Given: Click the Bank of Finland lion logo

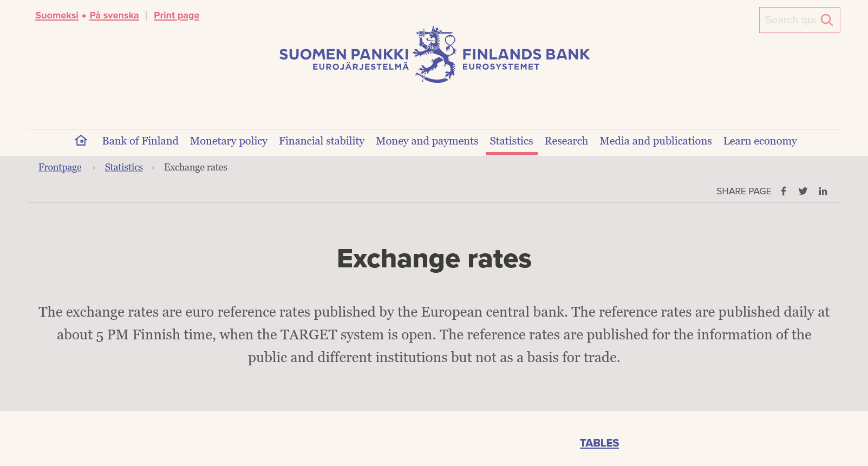Looking at the screenshot, I should click(x=435, y=55).
